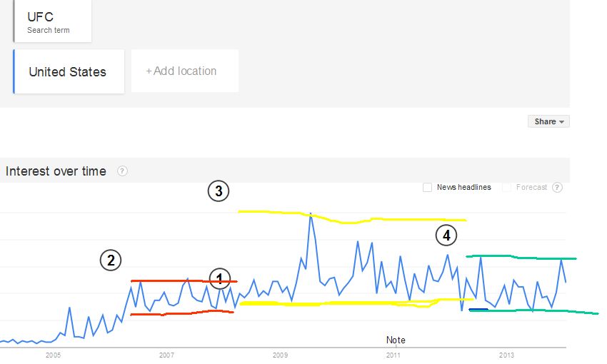Click the 2009 peak on the blue line

311,213
